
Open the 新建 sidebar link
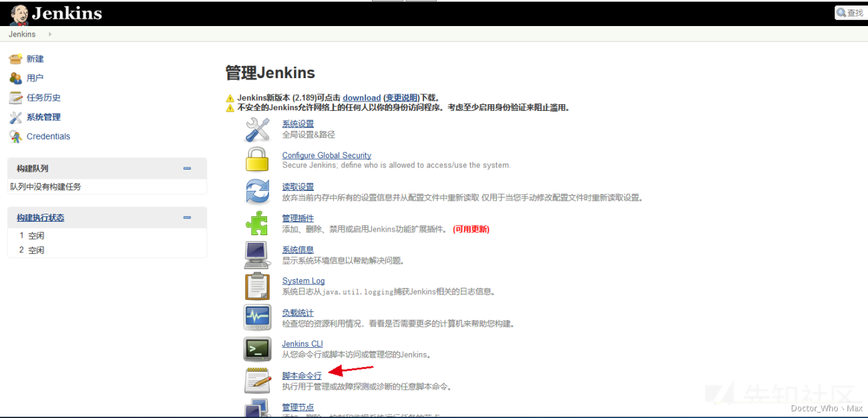point(35,59)
